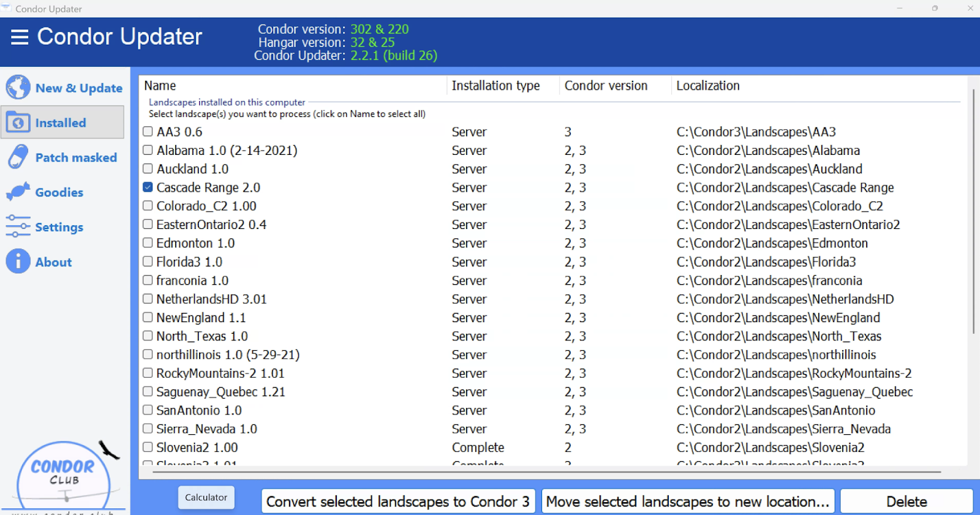Check the Edmonton 1.0 checkbox
Viewport: 980px width, 515px height.
(x=148, y=242)
